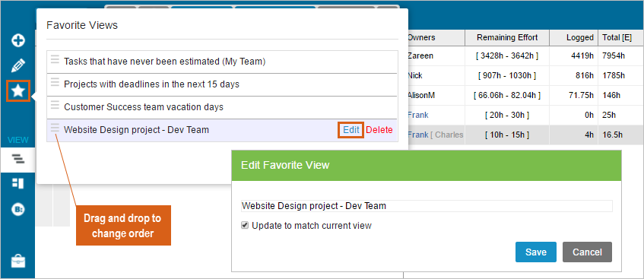Toggle Update to match current view checkbox
This screenshot has height=279, width=644.
tap(245, 225)
